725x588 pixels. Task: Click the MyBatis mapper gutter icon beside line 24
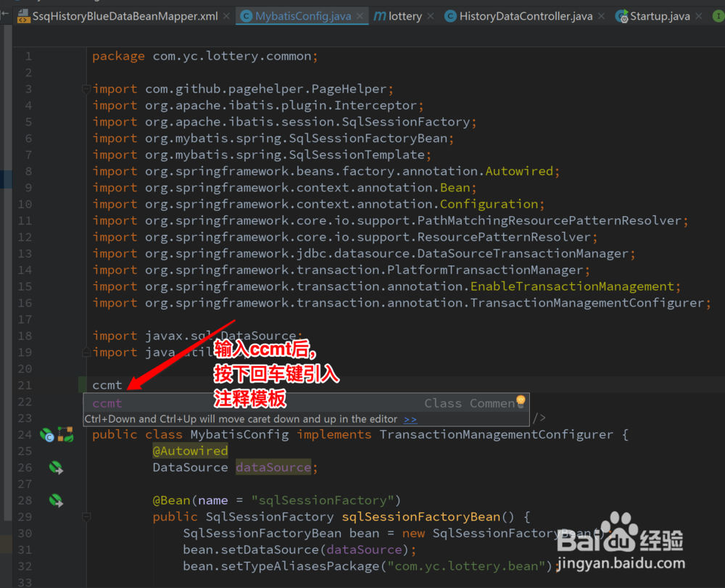65,434
